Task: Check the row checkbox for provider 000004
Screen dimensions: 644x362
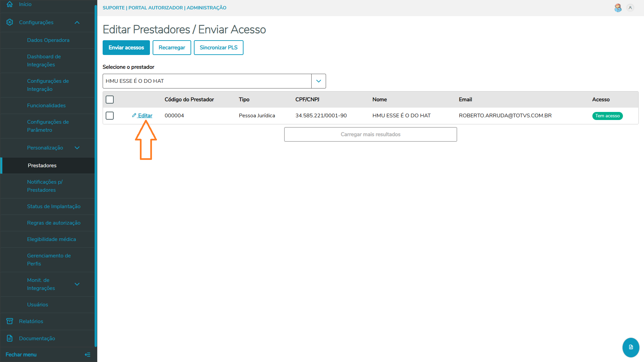Action: tap(110, 116)
